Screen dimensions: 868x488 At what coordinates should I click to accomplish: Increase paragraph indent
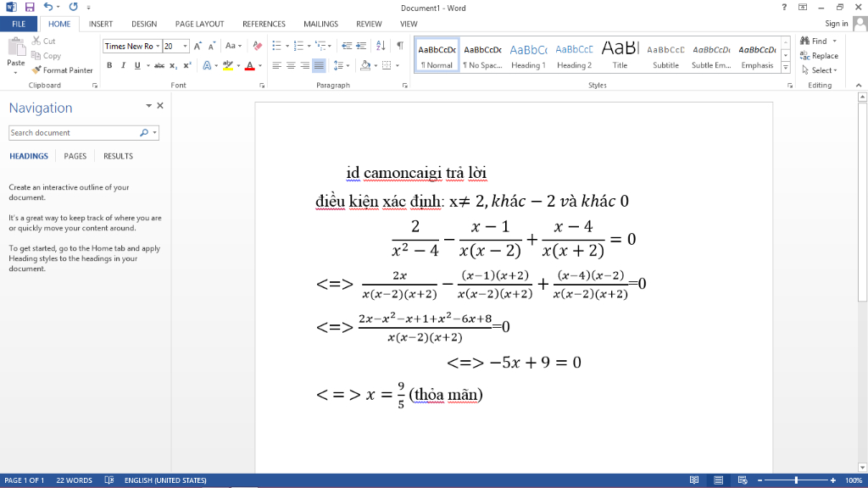click(361, 46)
